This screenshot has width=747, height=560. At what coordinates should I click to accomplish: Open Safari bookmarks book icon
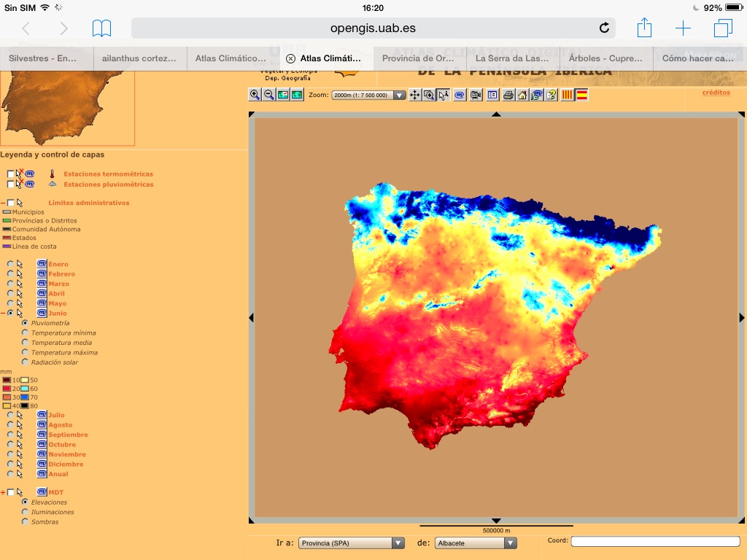[x=101, y=28]
